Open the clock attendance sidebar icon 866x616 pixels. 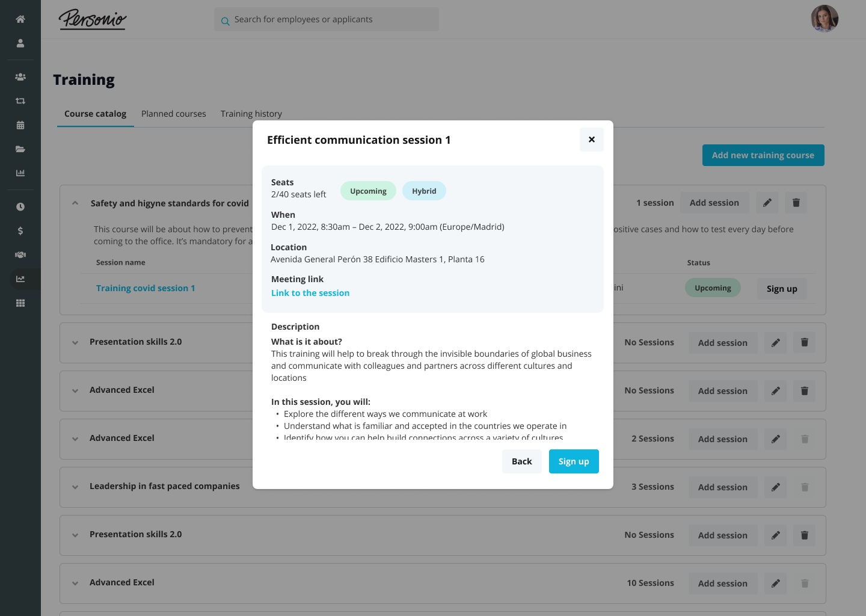click(x=20, y=207)
